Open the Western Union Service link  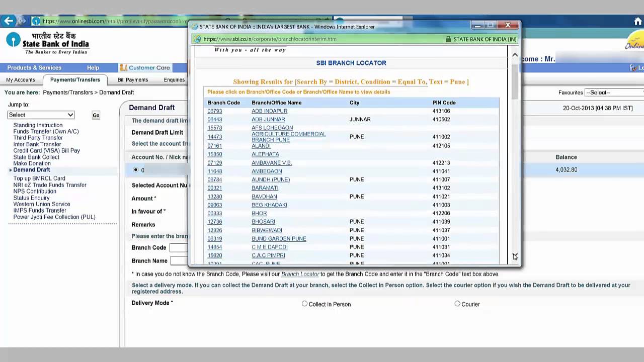42,204
